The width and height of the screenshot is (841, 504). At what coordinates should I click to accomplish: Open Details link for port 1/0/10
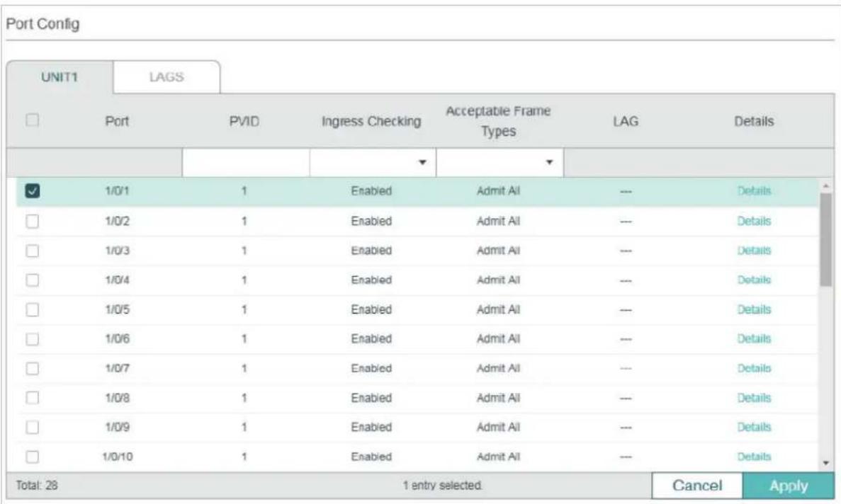coord(754,457)
